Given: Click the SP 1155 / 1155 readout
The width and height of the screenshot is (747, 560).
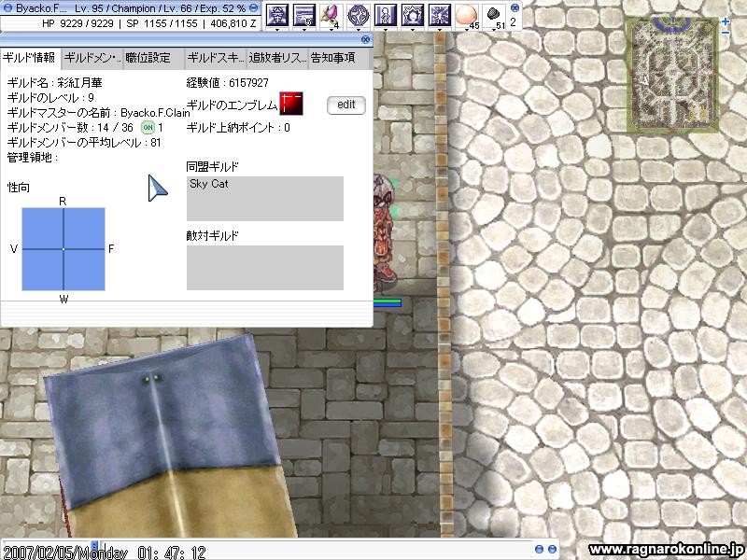Looking at the screenshot, I should 162,23.
